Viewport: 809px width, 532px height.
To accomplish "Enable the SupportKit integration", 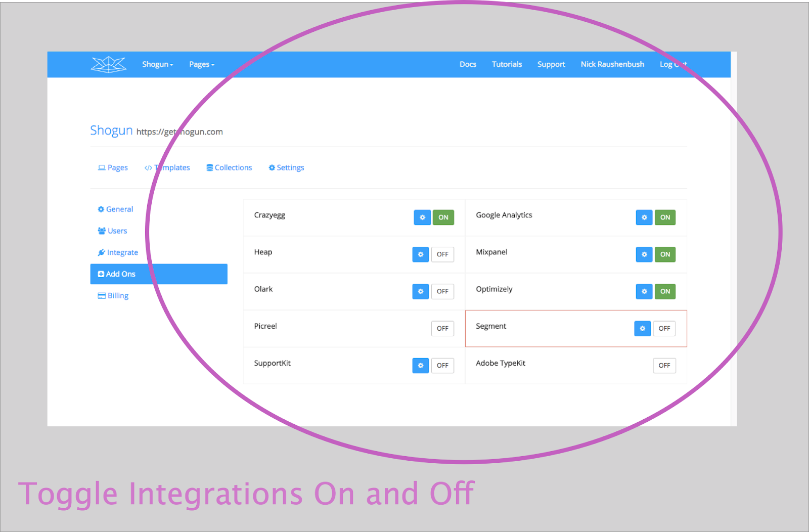I will [x=442, y=365].
